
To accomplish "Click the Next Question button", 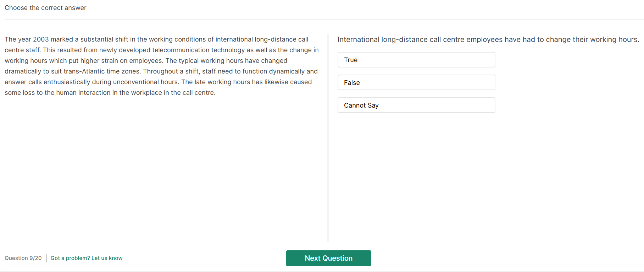I will [x=328, y=258].
